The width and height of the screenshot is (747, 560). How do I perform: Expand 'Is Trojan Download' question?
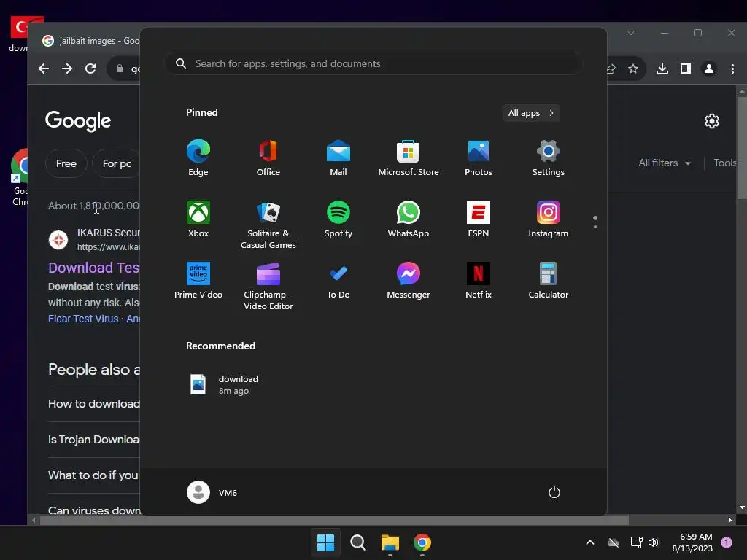[x=94, y=440]
